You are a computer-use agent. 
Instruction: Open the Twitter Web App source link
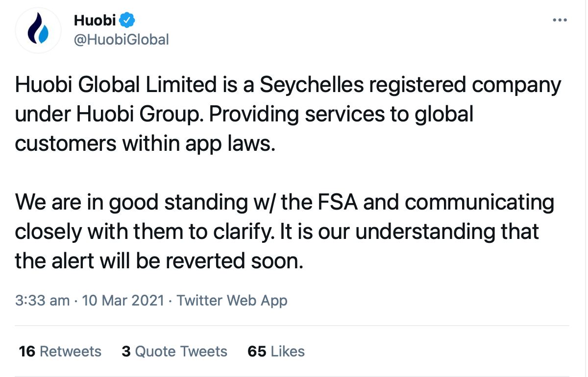coord(232,300)
